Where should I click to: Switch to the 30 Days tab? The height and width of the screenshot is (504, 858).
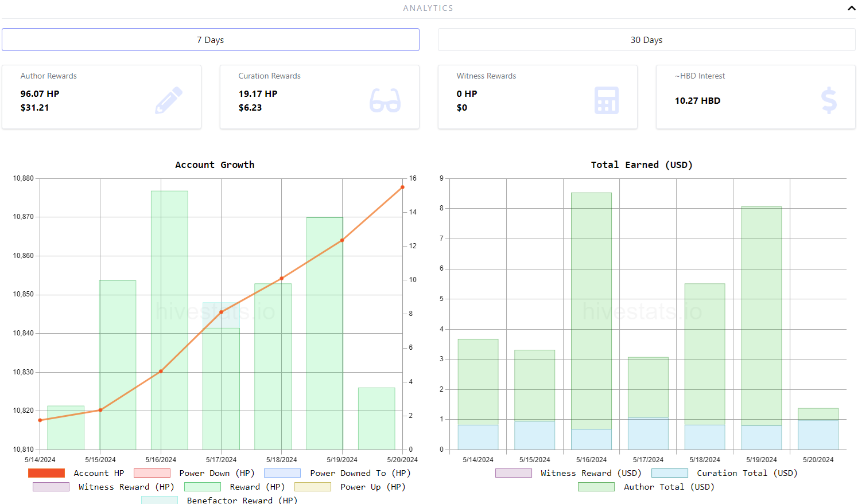pos(646,40)
